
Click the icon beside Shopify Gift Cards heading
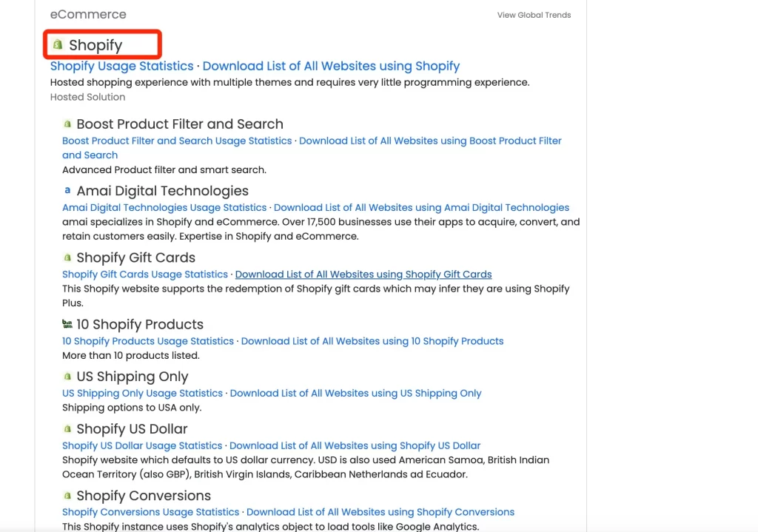tap(67, 257)
